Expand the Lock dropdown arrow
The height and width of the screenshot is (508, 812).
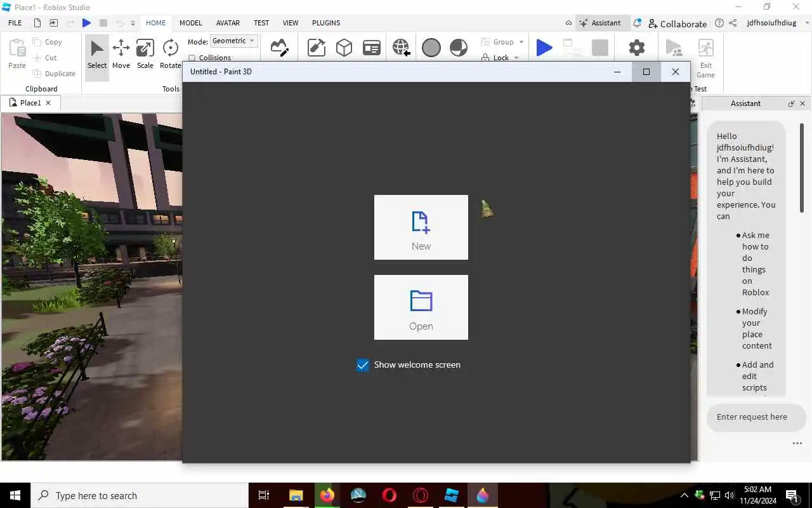click(516, 58)
